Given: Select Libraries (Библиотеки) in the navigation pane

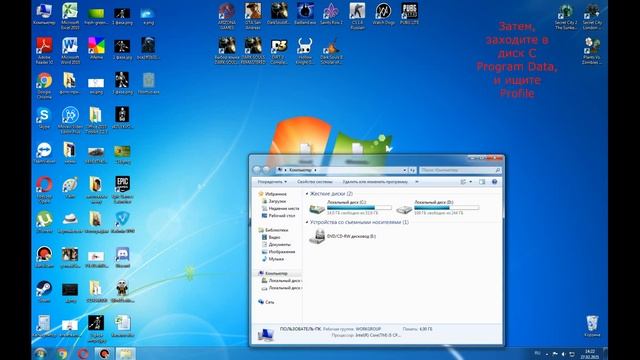Looking at the screenshot, I should [x=273, y=230].
